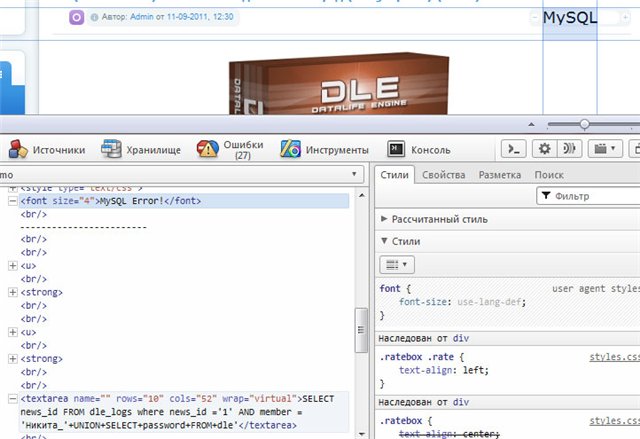Click the date 11-09-2011, 12:30
The image size is (640, 439).
click(x=200, y=17)
